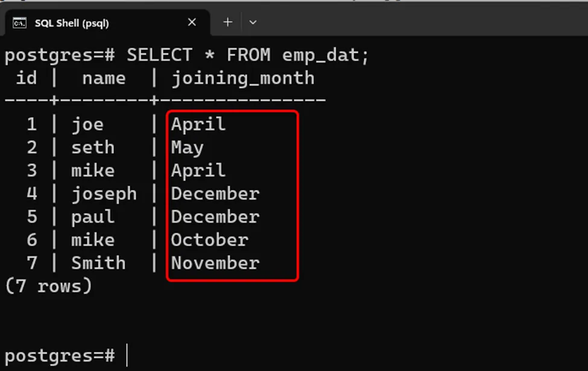Click the SELECT * FROM emp_dat command line
This screenshot has height=371, width=588.
click(187, 55)
